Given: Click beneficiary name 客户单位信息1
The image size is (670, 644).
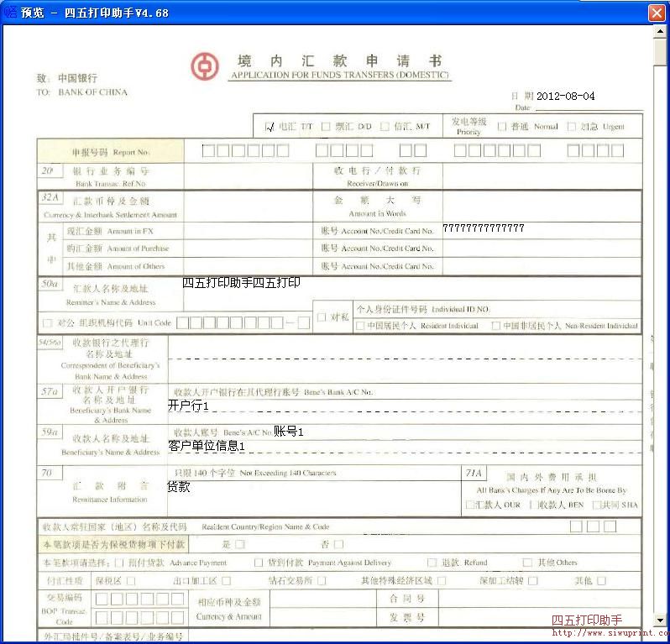Looking at the screenshot, I should pos(207,446).
